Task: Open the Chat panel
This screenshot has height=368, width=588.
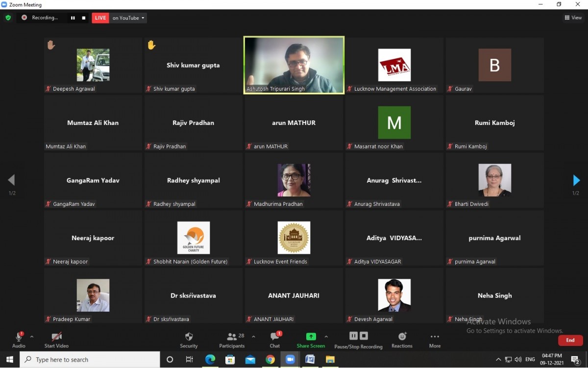Action: pos(275,340)
